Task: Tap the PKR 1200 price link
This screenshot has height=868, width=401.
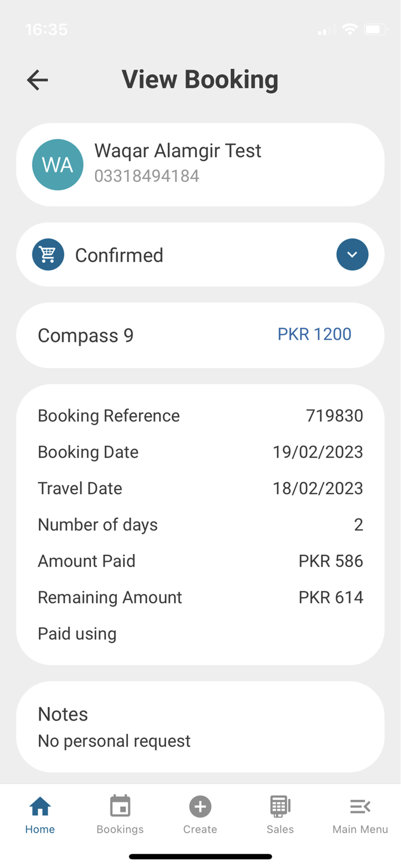Action: pos(314,334)
